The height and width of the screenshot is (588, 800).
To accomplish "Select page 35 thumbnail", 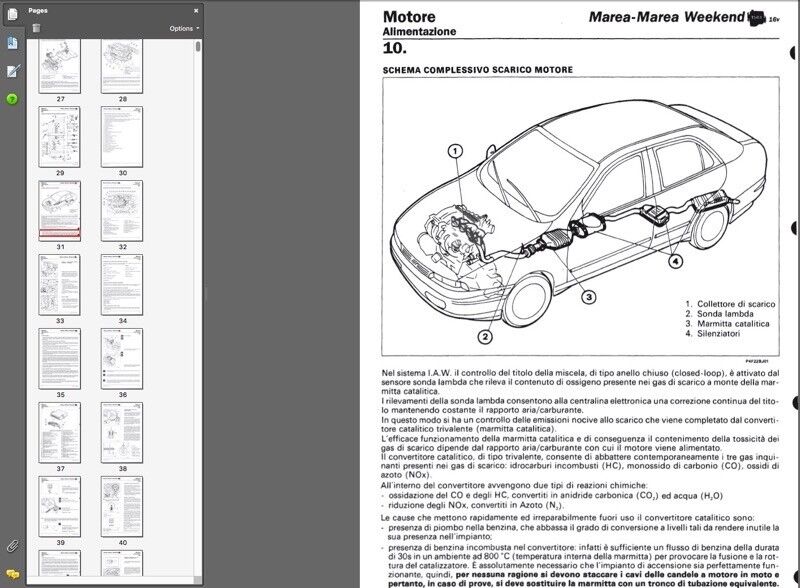I will click(x=60, y=358).
